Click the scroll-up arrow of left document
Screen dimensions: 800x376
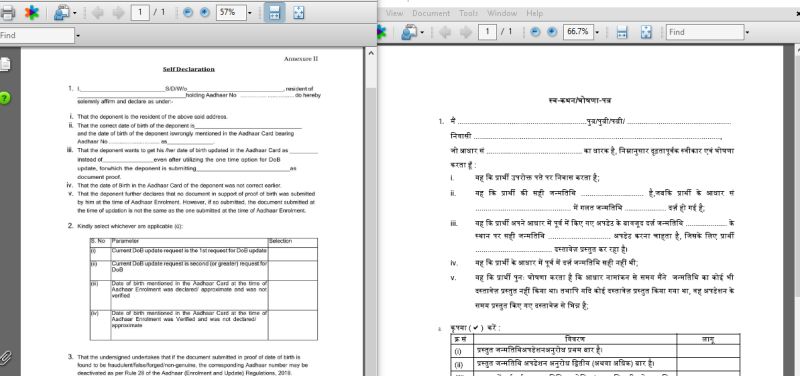click(x=371, y=53)
